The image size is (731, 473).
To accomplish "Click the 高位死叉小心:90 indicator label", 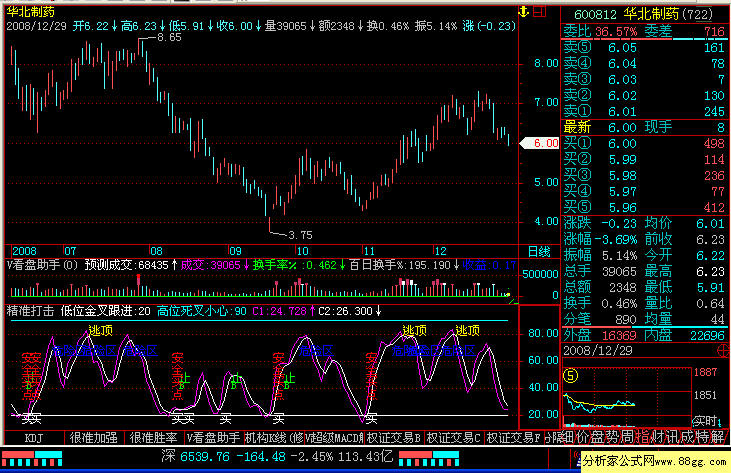I will tap(202, 311).
